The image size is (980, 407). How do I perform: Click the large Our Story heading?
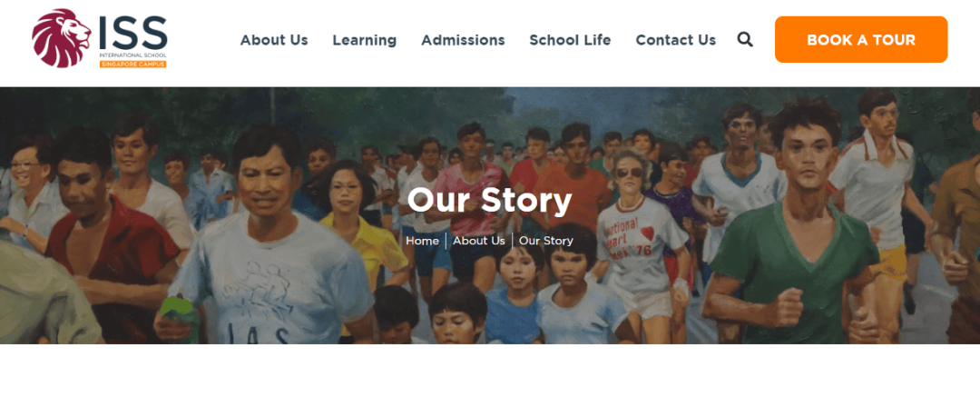[x=489, y=200]
